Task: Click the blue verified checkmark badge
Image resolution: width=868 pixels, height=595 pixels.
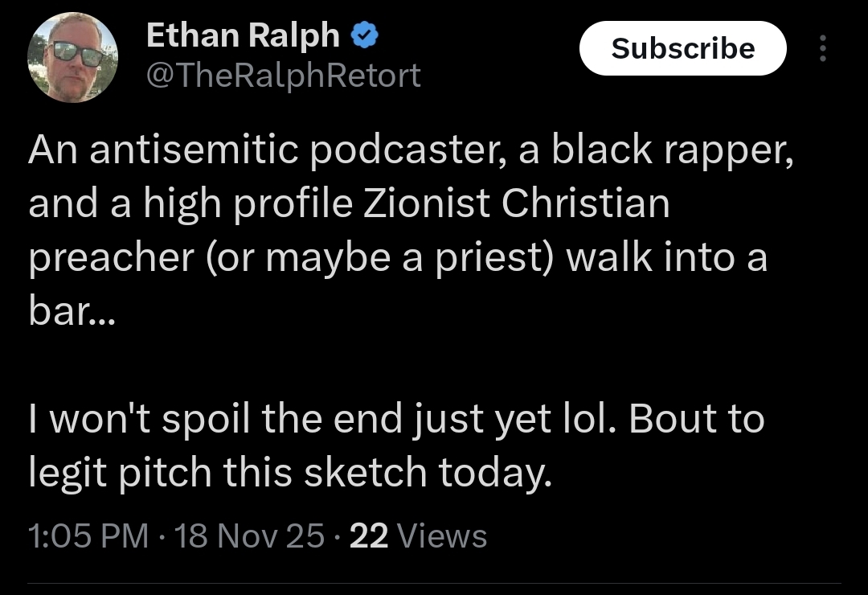Action: click(x=364, y=35)
